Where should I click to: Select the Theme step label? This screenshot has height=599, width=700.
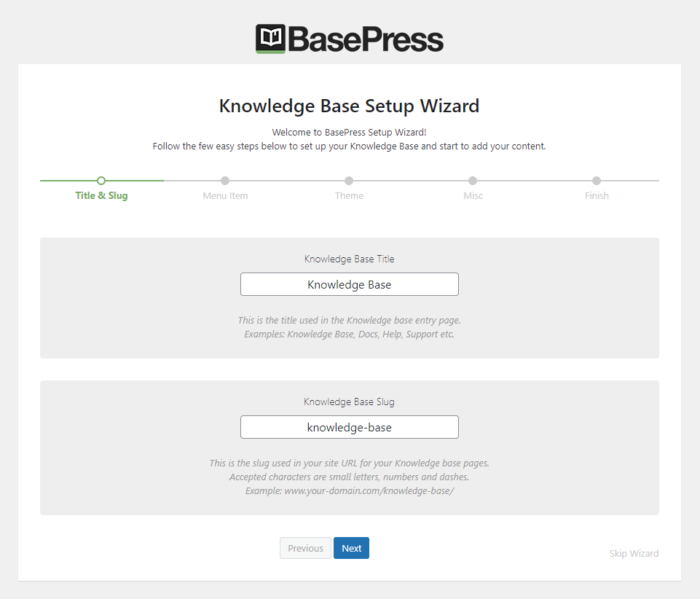click(349, 195)
